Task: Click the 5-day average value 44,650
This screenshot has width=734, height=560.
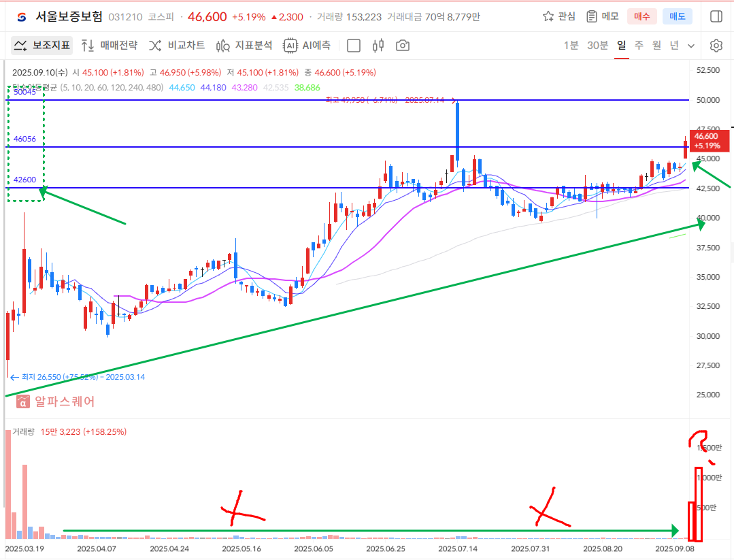Action: tap(182, 88)
